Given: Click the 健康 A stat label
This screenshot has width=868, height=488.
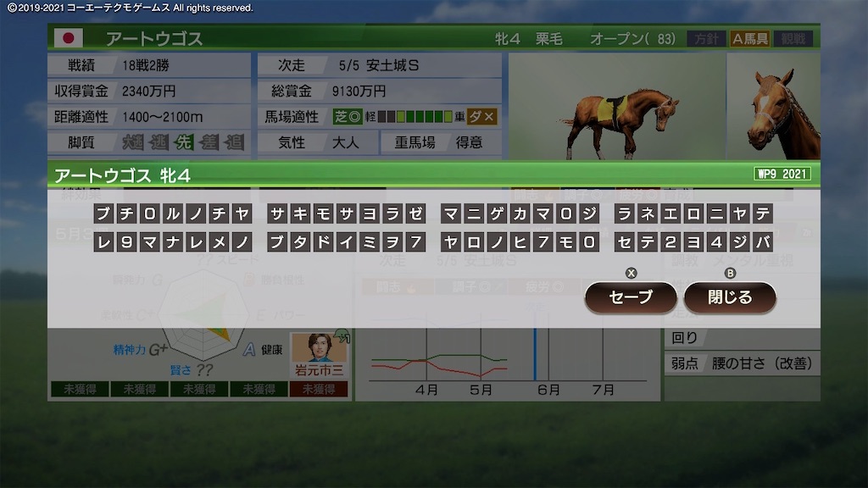Looking at the screenshot, I should 264,350.
